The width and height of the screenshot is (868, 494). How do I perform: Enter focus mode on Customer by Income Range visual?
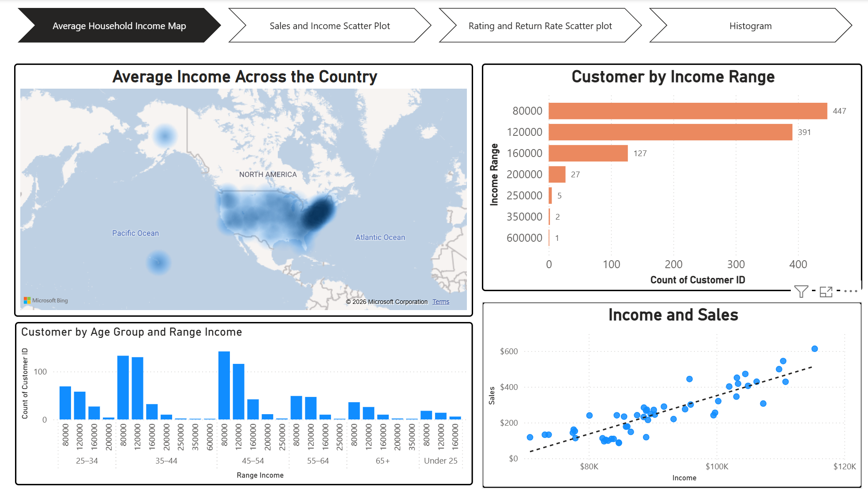click(x=826, y=292)
